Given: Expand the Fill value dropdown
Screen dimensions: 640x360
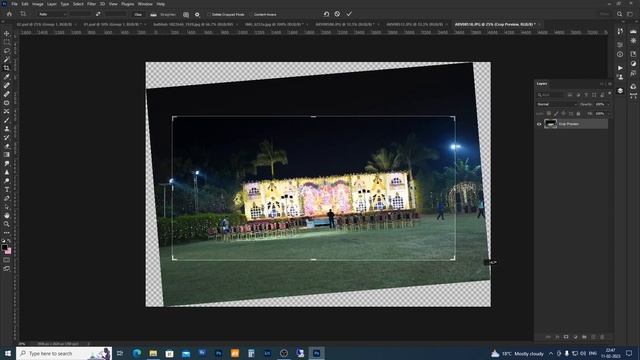Looking at the screenshot, I should [x=609, y=114].
